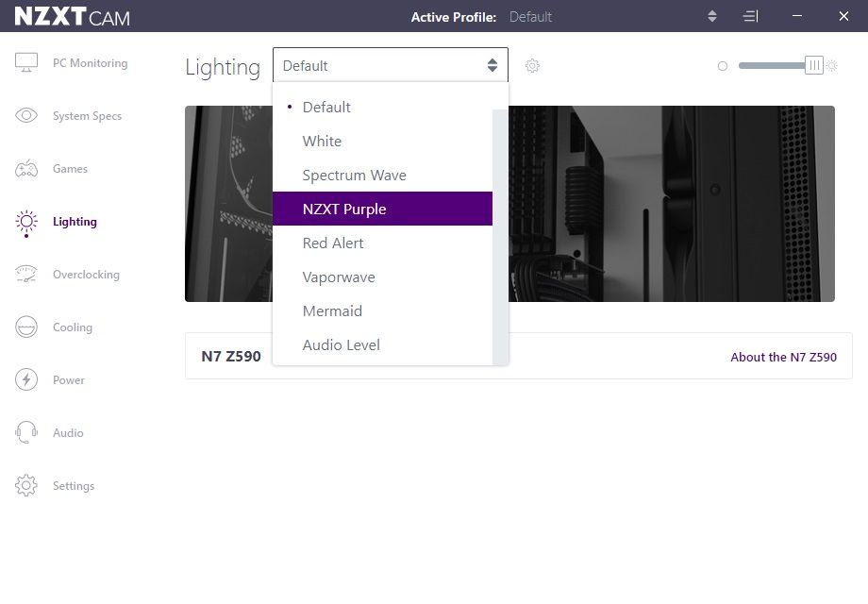Open About the N7 Z590 link
This screenshot has width=868, height=604.
pyautogui.click(x=783, y=357)
